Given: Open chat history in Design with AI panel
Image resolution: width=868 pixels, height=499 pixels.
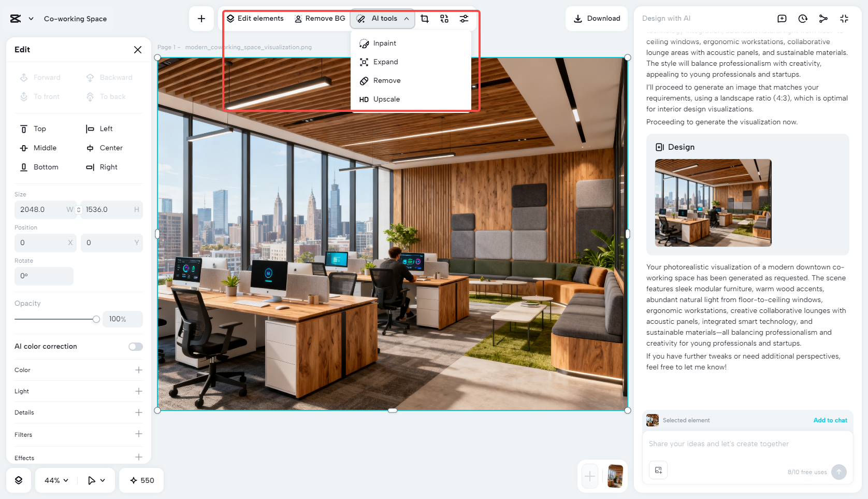Looking at the screenshot, I should pos(802,18).
